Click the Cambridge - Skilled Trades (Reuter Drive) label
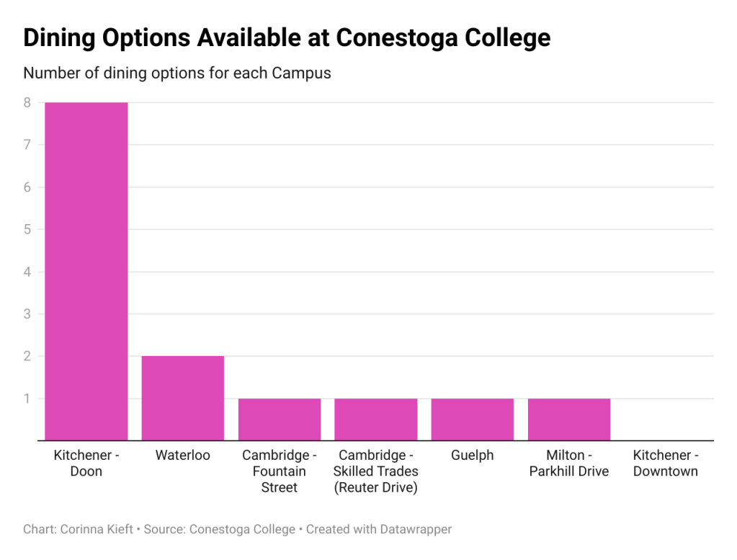The width and height of the screenshot is (737, 560). pos(376,471)
